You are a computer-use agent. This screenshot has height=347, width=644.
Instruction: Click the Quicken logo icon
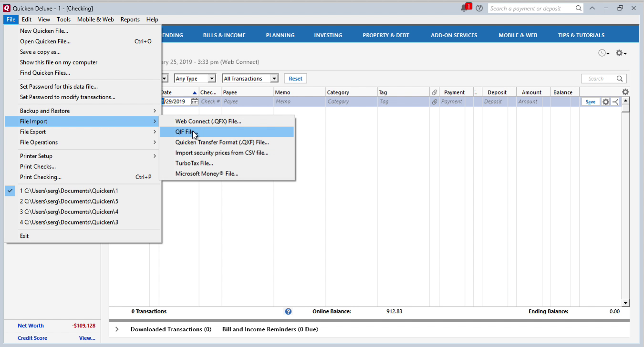7,8
